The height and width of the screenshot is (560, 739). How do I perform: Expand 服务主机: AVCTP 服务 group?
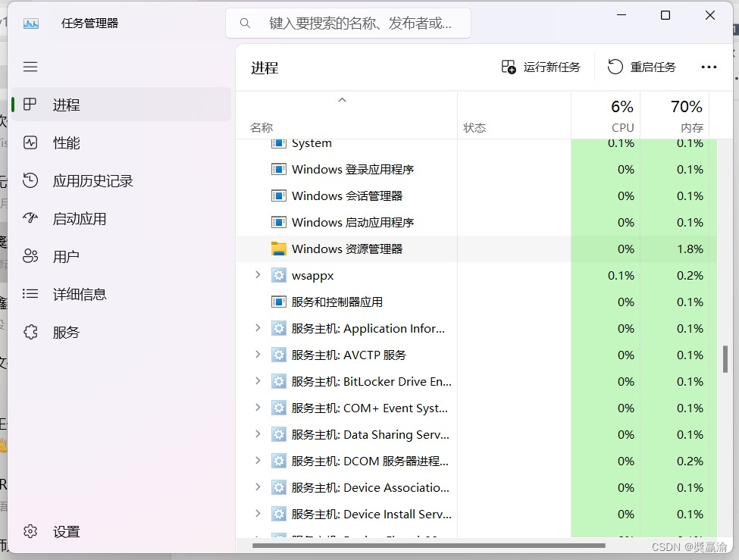pyautogui.click(x=258, y=354)
